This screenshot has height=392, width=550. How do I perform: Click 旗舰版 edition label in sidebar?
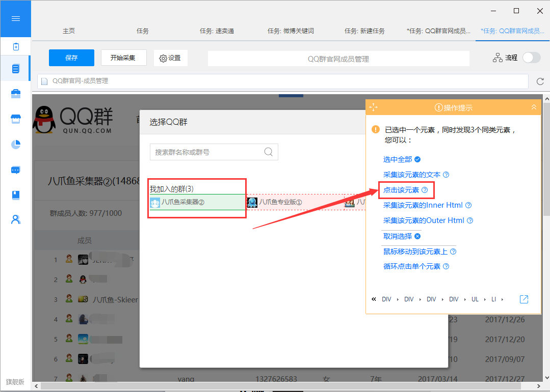click(x=15, y=382)
